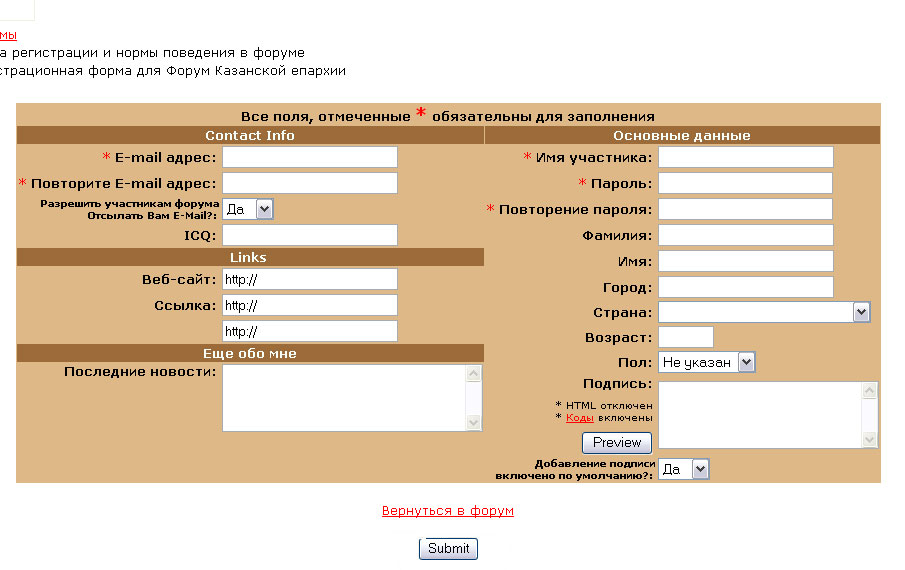Click scroll-down arrow in Последние новости area
This screenshot has width=905, height=570.
(x=473, y=422)
